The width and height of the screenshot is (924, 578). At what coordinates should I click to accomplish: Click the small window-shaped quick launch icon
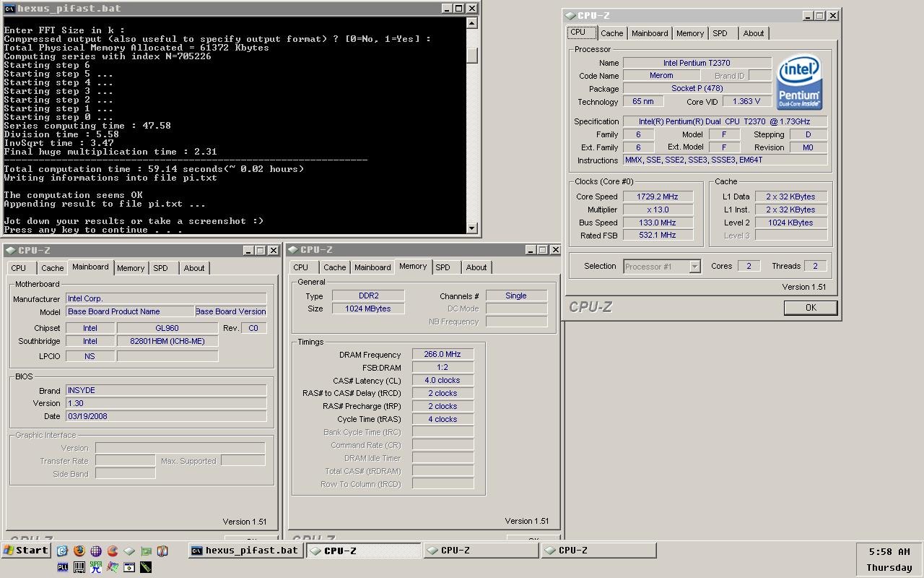[129, 567]
